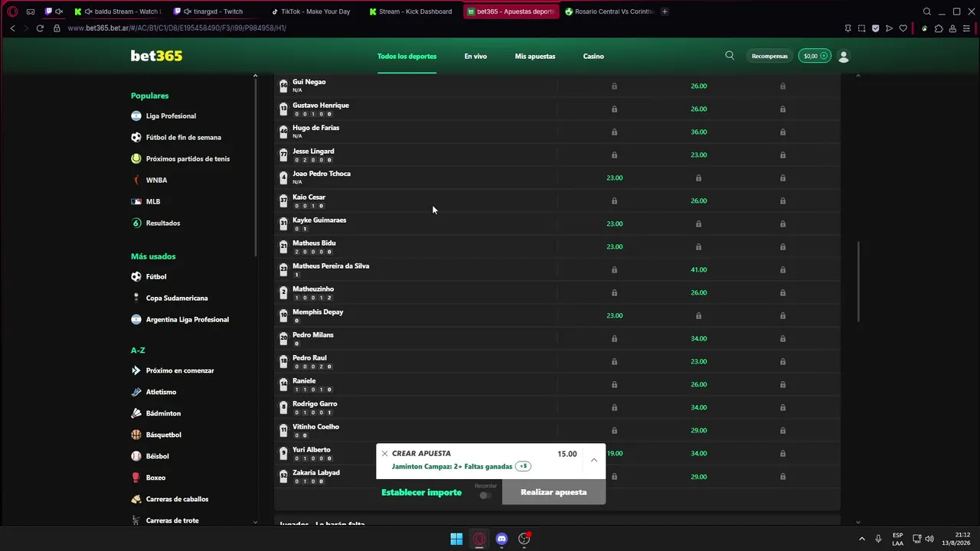Go to the Casino tab
980x551 pixels.
point(593,56)
